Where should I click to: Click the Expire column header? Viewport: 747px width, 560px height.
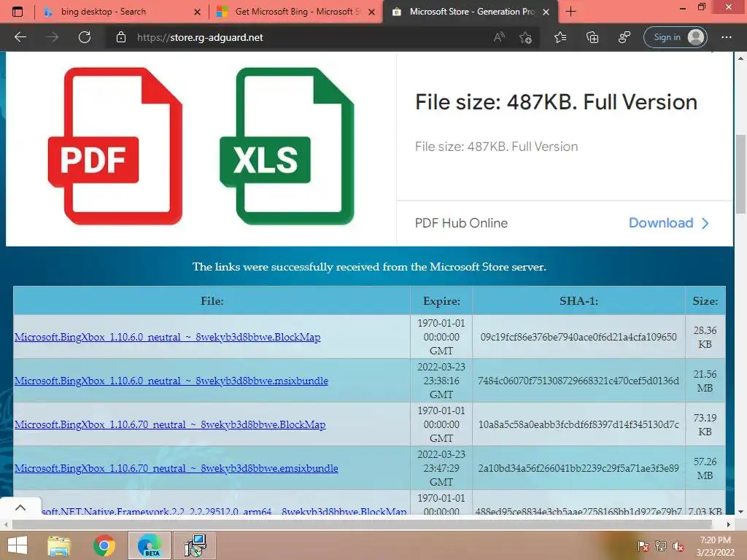[441, 300]
